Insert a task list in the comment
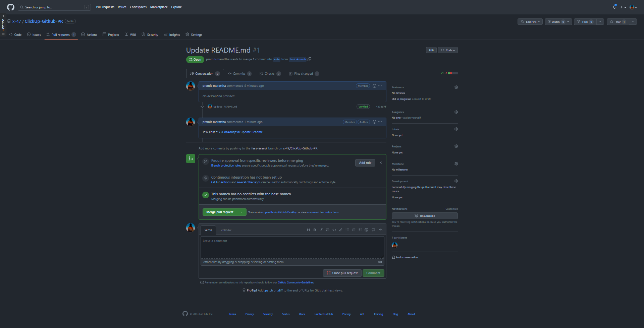The width and height of the screenshot is (644, 328). 360,230
